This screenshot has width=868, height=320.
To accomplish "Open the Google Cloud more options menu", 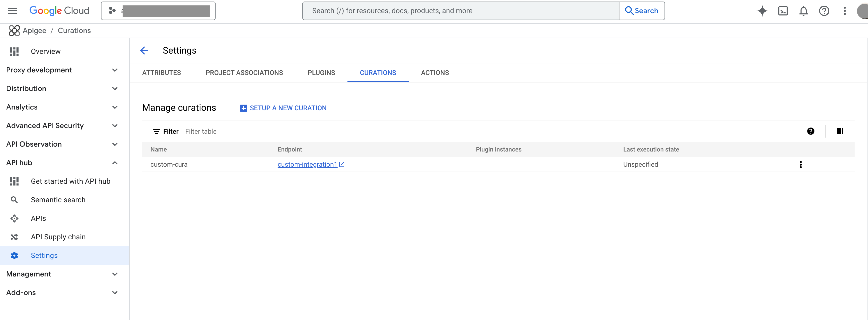I will pos(844,11).
